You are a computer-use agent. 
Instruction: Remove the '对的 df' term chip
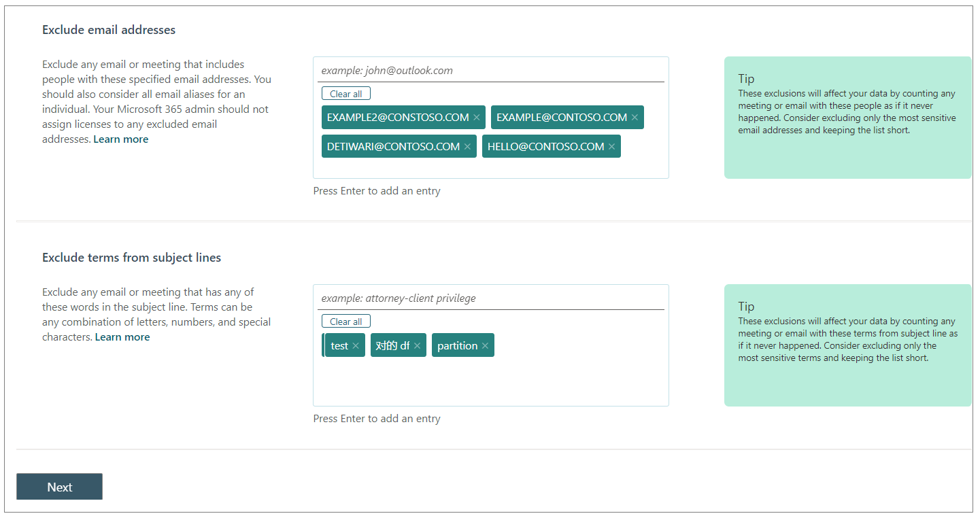[x=417, y=346]
